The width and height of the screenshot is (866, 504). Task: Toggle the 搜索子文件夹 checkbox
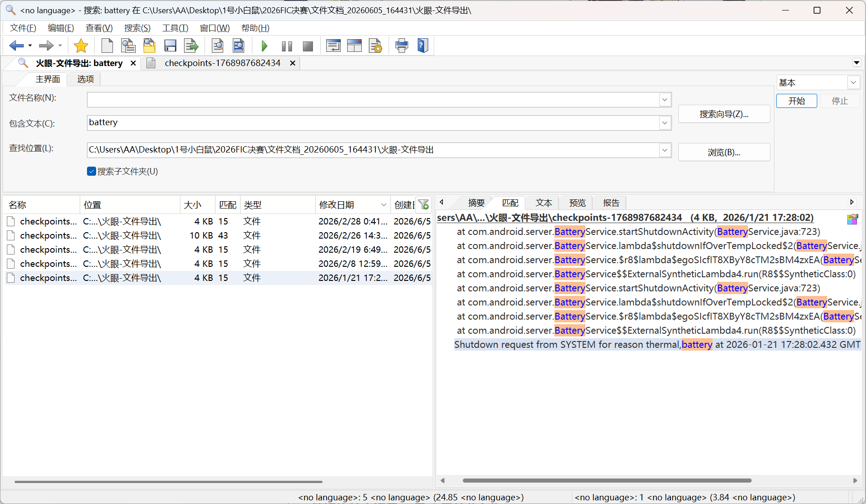coord(92,171)
